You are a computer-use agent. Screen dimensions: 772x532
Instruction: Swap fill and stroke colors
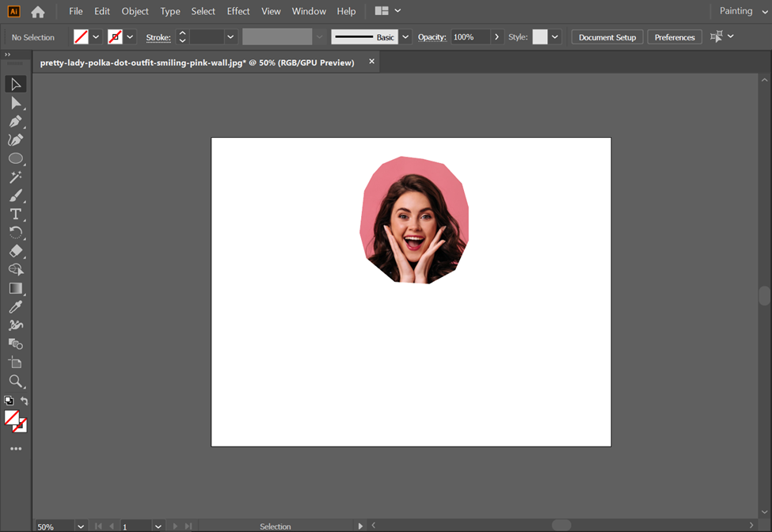pyautogui.click(x=25, y=401)
